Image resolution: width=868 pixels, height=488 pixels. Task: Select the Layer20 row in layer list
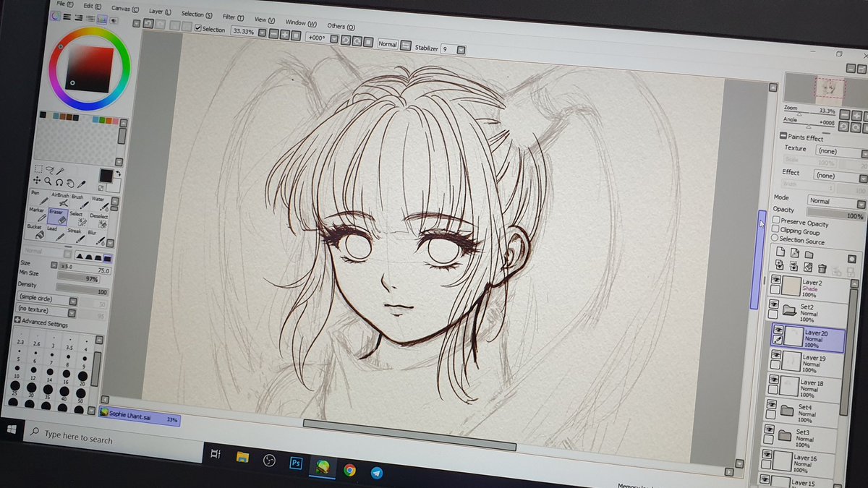coord(808,337)
